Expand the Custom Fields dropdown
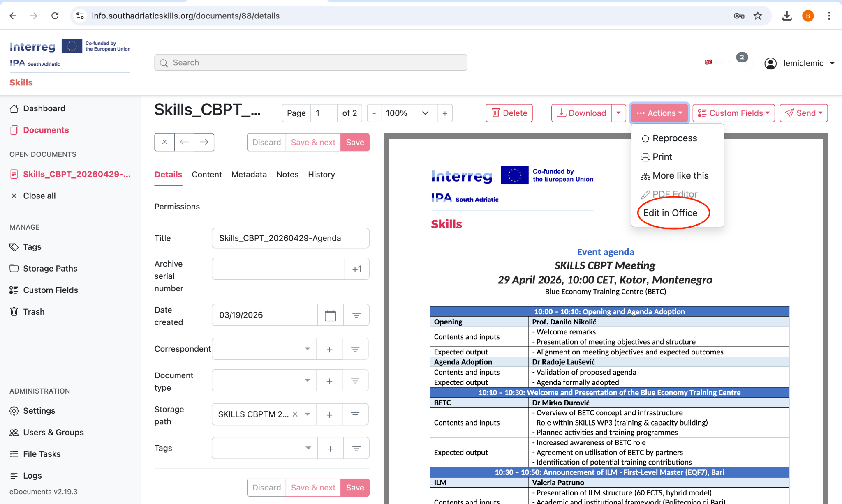The width and height of the screenshot is (842, 504). 733,113
